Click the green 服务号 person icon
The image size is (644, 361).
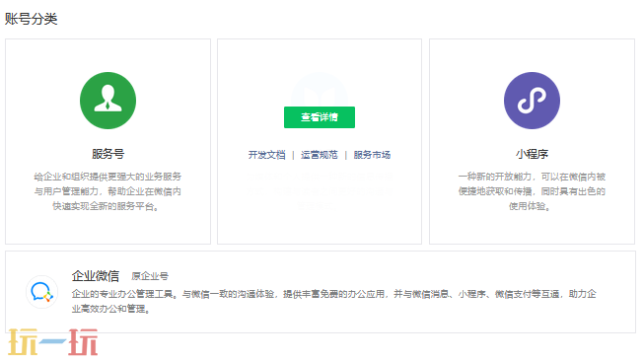click(107, 101)
